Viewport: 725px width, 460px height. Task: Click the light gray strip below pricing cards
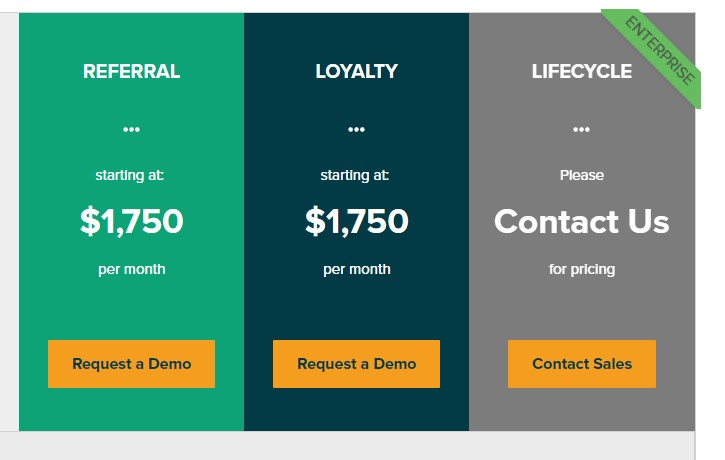click(347, 445)
